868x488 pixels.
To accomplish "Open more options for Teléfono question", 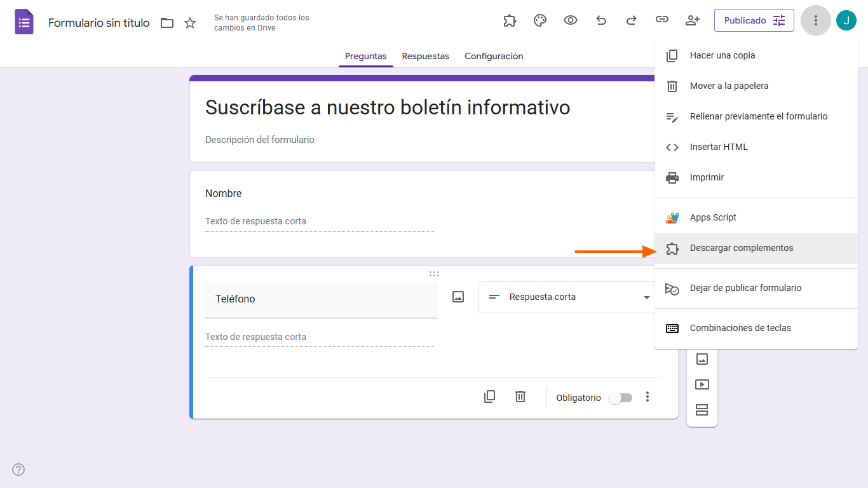I will 648,396.
